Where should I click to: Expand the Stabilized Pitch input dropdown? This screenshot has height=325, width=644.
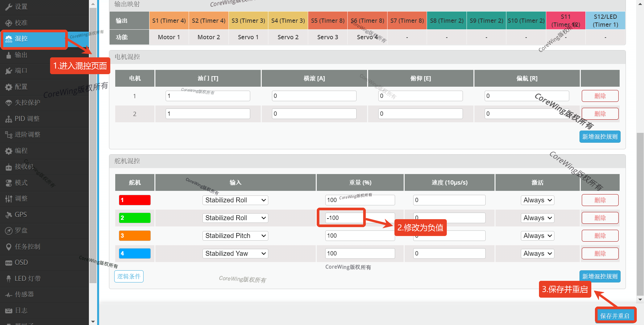pos(235,236)
